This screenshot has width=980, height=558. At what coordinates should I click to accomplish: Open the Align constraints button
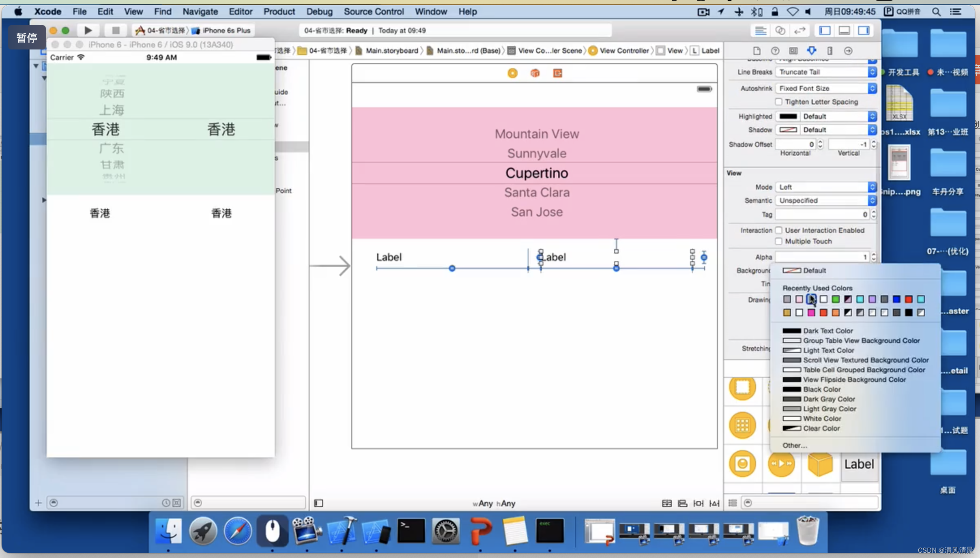[x=682, y=503]
